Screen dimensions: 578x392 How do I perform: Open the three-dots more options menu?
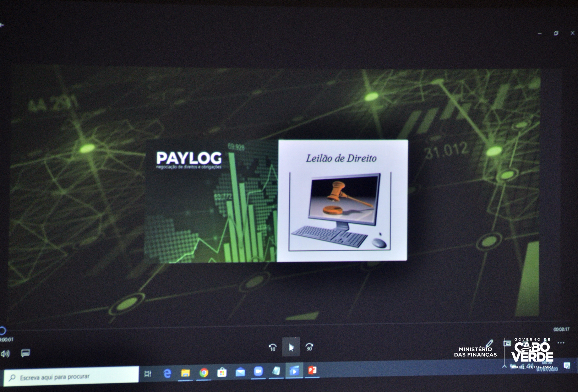pos(561,343)
